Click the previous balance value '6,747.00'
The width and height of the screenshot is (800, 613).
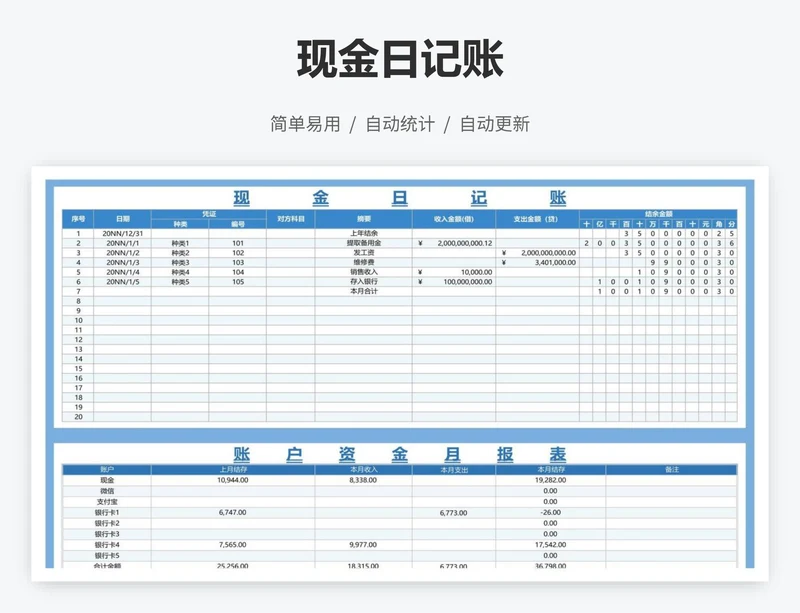click(233, 512)
